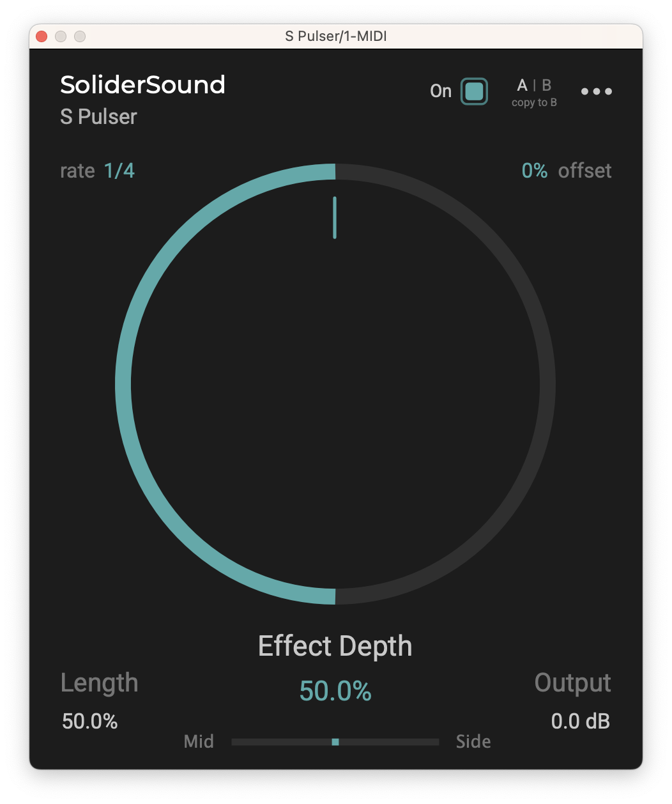
Task: Click the Side label of slider
Action: [473, 742]
